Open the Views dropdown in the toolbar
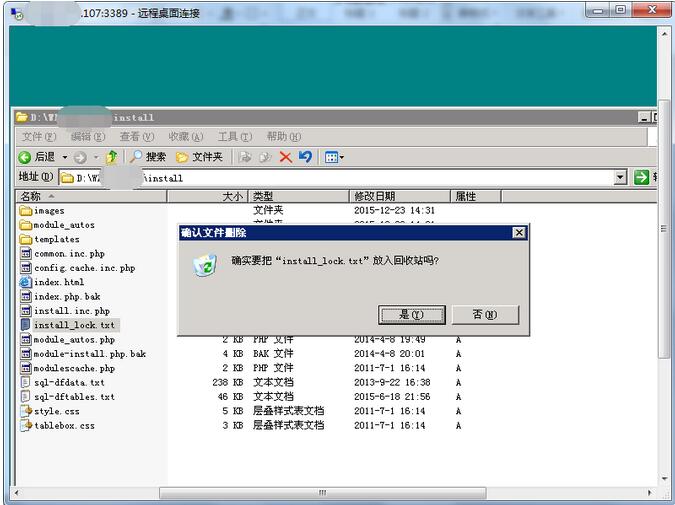675x505 pixels. [333, 157]
